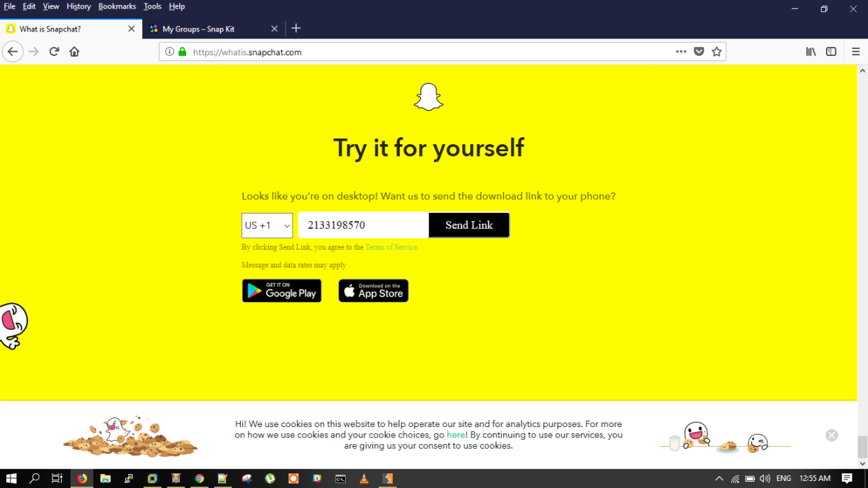Screen dimensions: 868x488
Task: Show site information via the info icon
Action: coord(169,52)
